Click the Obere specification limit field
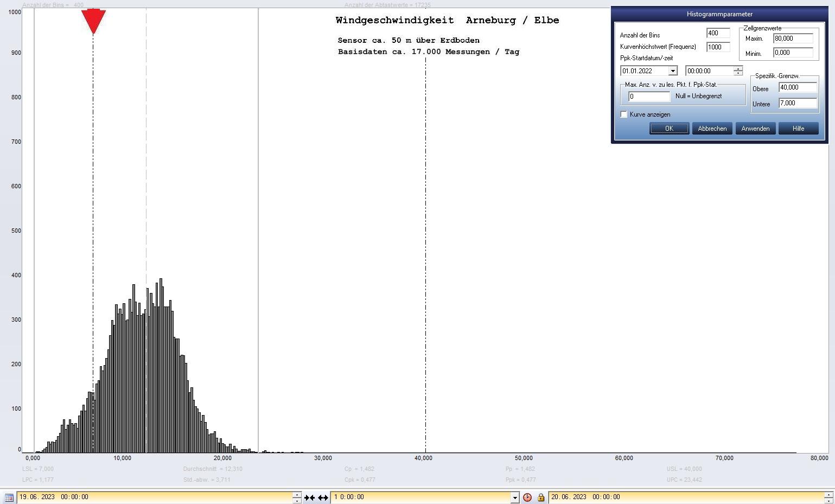 pos(798,87)
